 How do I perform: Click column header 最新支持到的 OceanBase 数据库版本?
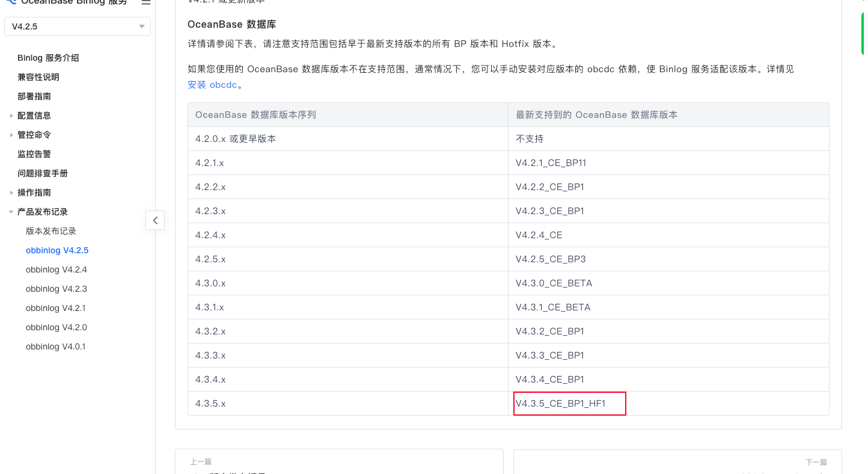pos(668,114)
